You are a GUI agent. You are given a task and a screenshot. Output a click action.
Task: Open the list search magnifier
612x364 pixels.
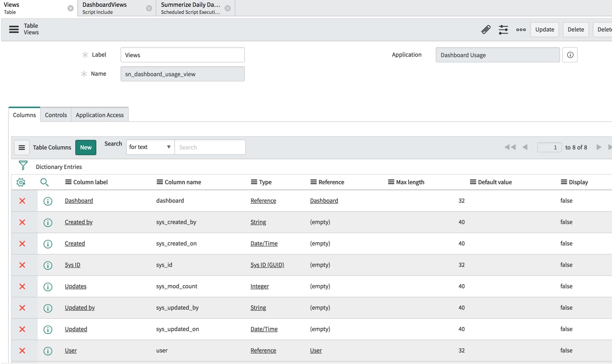click(x=45, y=182)
